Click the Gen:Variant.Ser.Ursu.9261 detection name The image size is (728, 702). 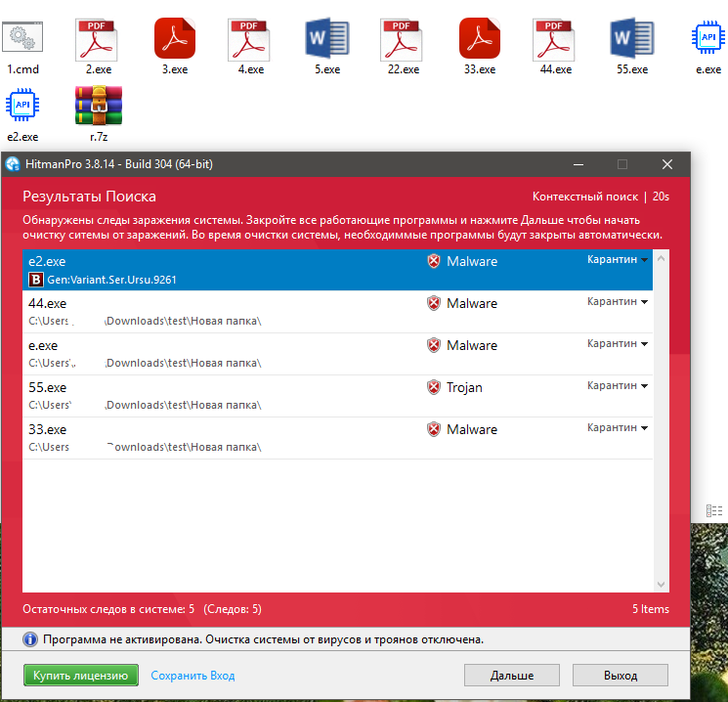click(x=112, y=280)
